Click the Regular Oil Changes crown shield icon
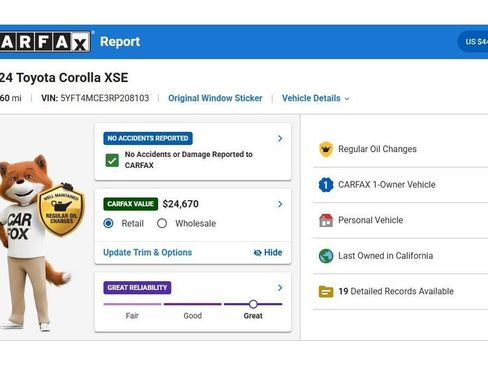 click(326, 149)
